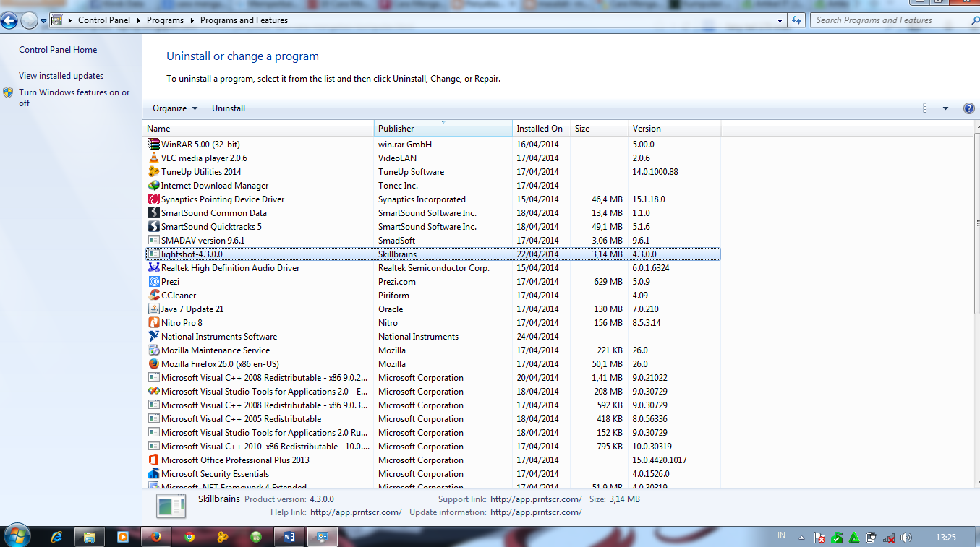Select the VLC media player cone icon
This screenshot has width=980, height=547.
(x=153, y=158)
